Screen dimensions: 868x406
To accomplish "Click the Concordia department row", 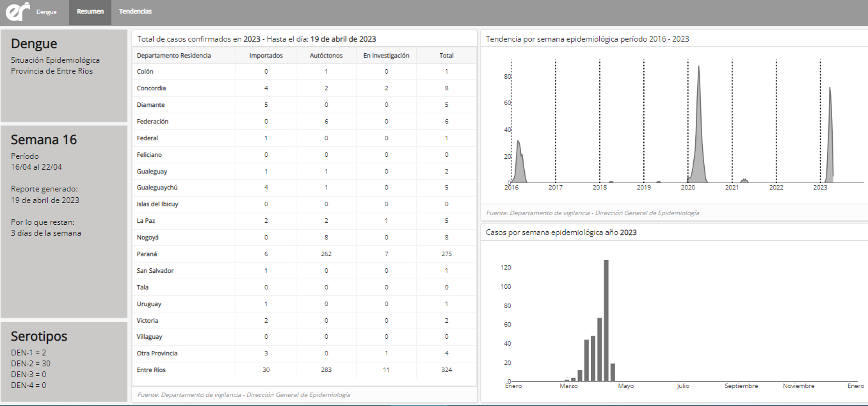I will (151, 88).
